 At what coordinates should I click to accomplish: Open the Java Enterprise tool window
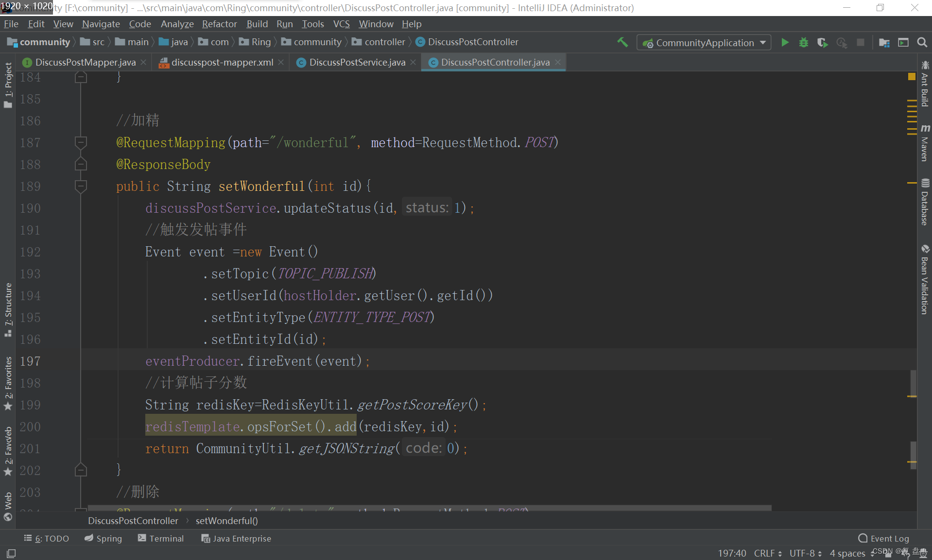point(236,538)
